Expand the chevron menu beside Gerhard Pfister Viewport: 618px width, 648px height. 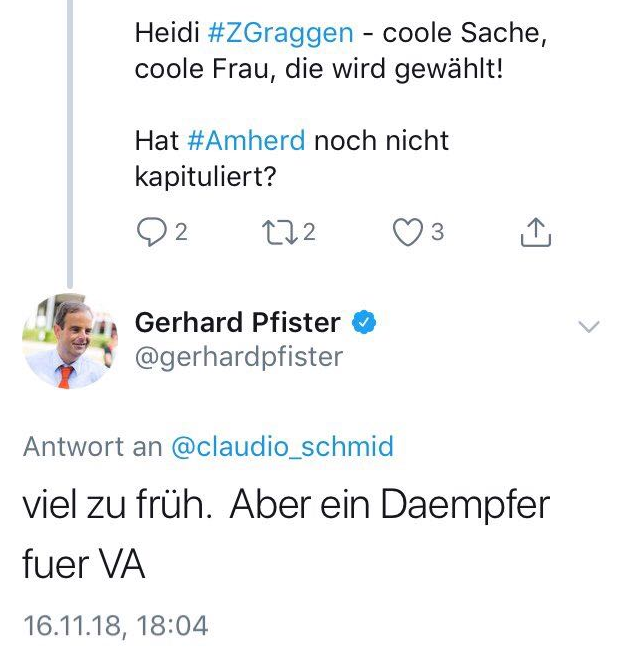click(x=589, y=326)
